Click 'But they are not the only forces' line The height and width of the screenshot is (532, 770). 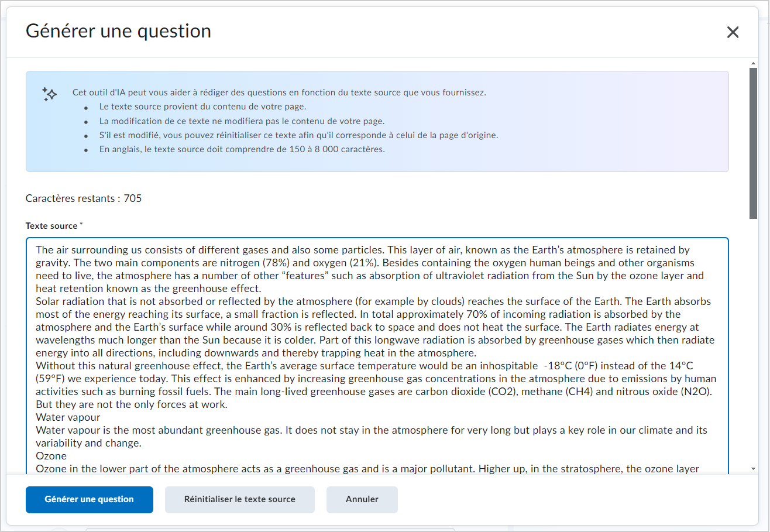pos(132,404)
